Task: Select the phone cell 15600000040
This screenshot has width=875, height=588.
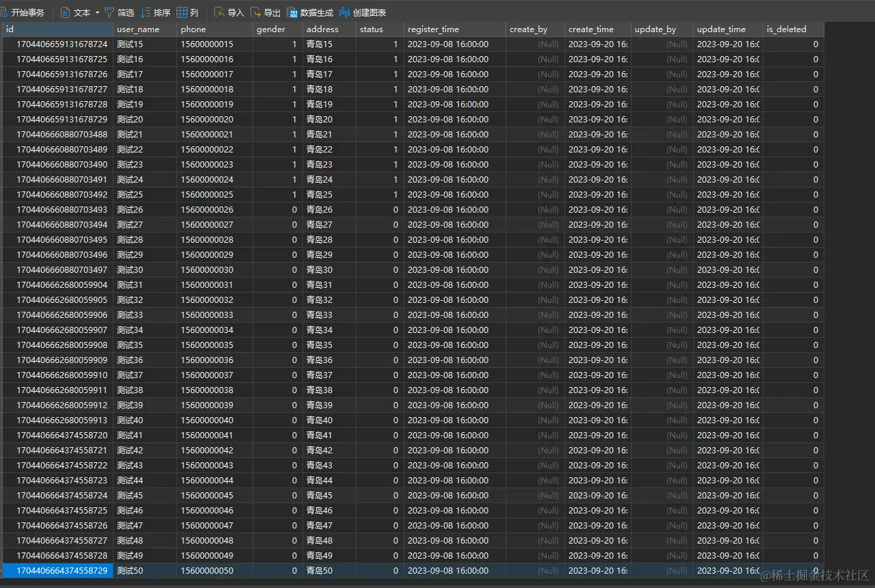Action: tap(215, 420)
